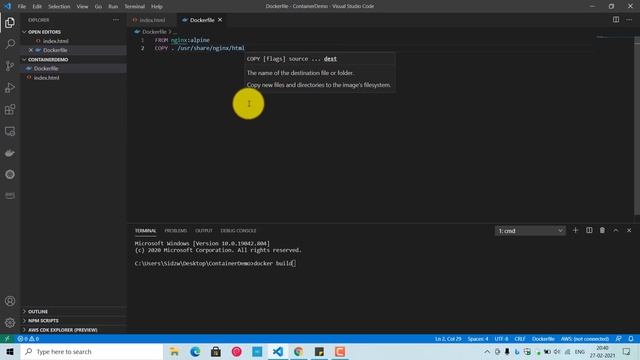
Task: Open the Run and Debug view
Action: pyautogui.click(x=10, y=88)
